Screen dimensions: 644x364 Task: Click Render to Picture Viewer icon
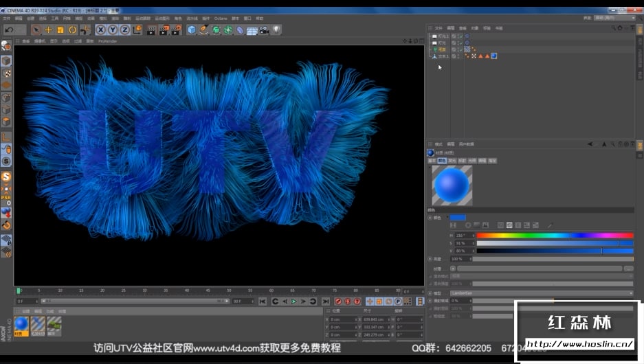(x=164, y=30)
